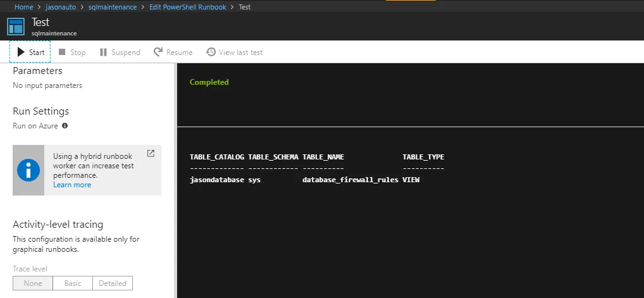
Task: Click the TABLE_TYPE column header
Action: click(x=423, y=157)
